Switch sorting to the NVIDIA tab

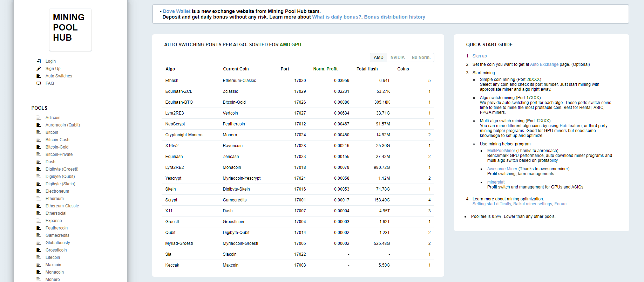coord(398,57)
